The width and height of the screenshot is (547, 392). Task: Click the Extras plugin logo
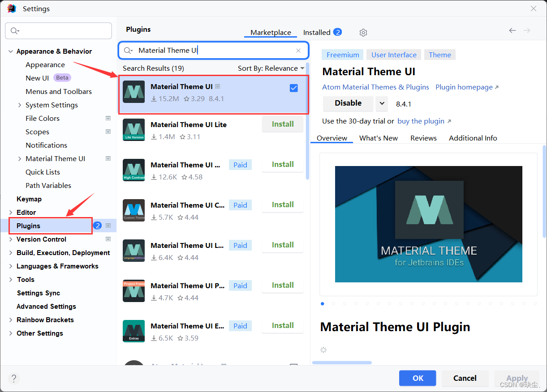pyautogui.click(x=134, y=331)
